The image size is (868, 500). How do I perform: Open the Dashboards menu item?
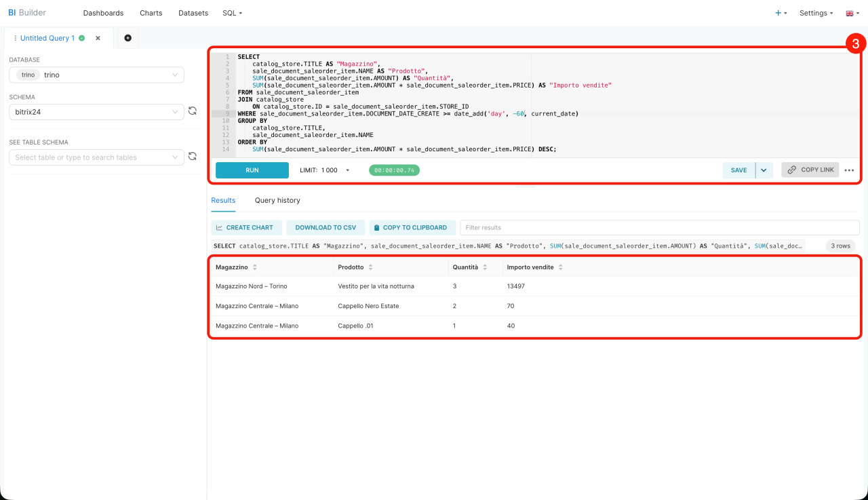point(103,13)
